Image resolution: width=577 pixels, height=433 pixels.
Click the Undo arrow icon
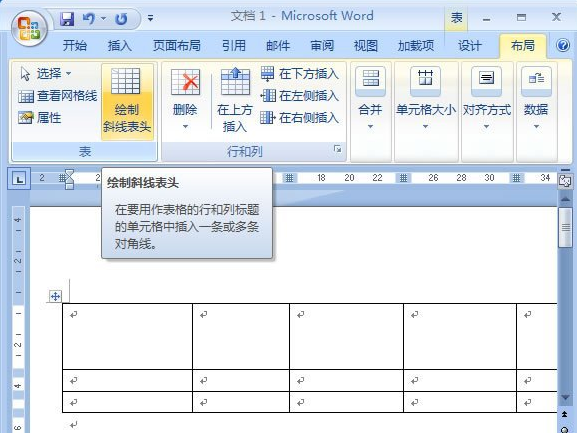[88, 18]
